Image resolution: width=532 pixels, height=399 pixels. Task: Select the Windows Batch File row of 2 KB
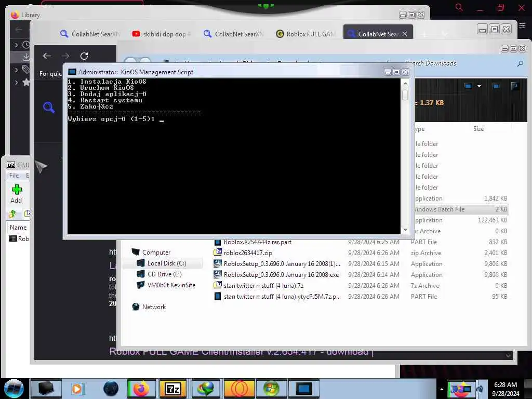click(461, 209)
